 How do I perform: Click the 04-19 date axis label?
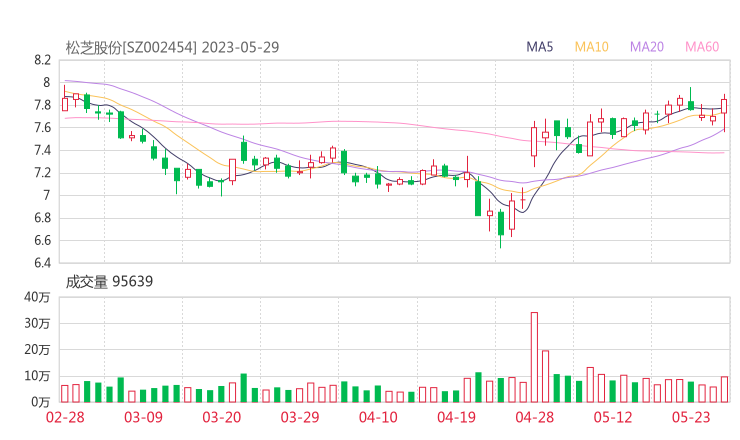[456, 417]
